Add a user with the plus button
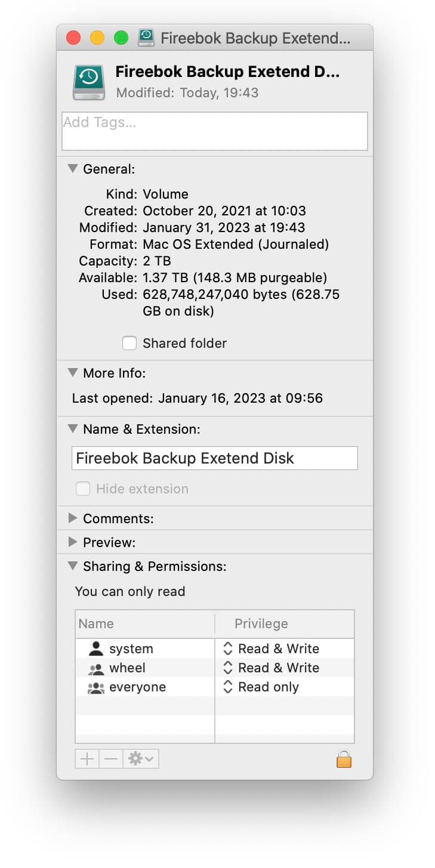435x868 pixels. 87,759
